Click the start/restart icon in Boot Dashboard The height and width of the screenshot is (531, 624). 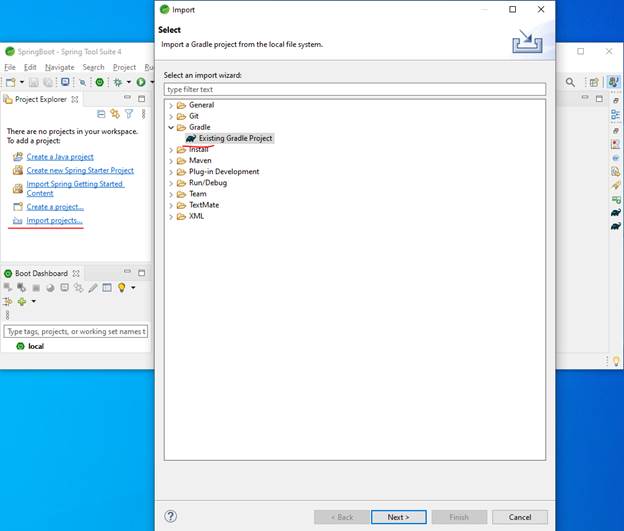pyautogui.click(x=8, y=287)
